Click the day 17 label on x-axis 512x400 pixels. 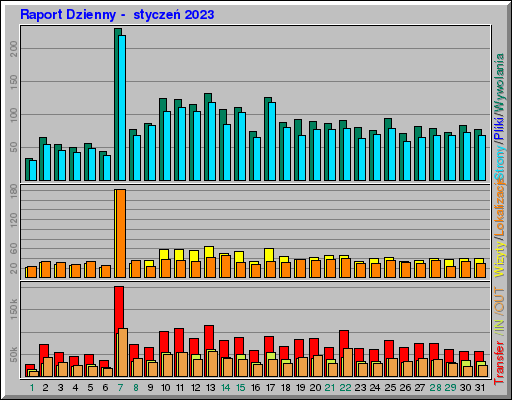270,388
